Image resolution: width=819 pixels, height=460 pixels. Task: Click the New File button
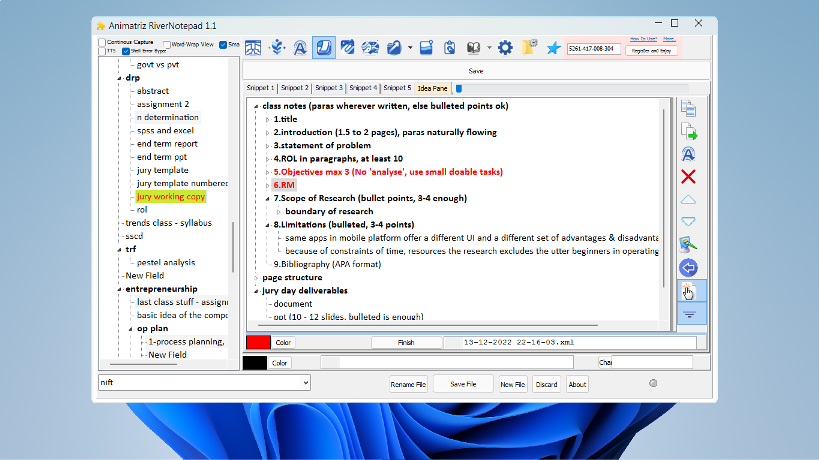tap(512, 384)
